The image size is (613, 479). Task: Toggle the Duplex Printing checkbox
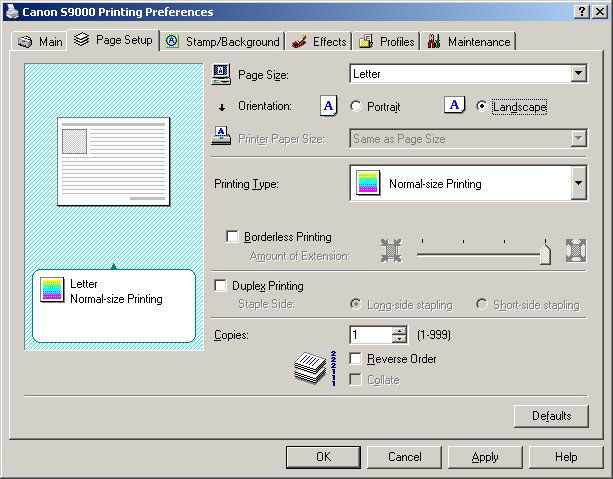click(221, 286)
